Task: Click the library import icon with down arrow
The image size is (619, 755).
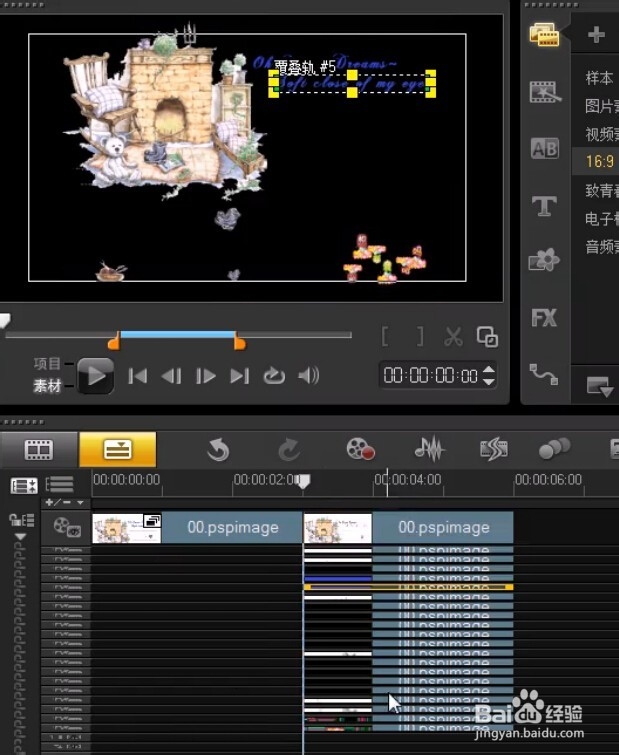Action: 599,386
